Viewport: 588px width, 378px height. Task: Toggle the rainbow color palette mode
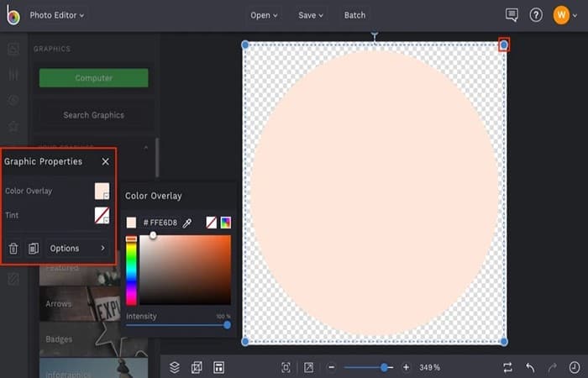(226, 223)
